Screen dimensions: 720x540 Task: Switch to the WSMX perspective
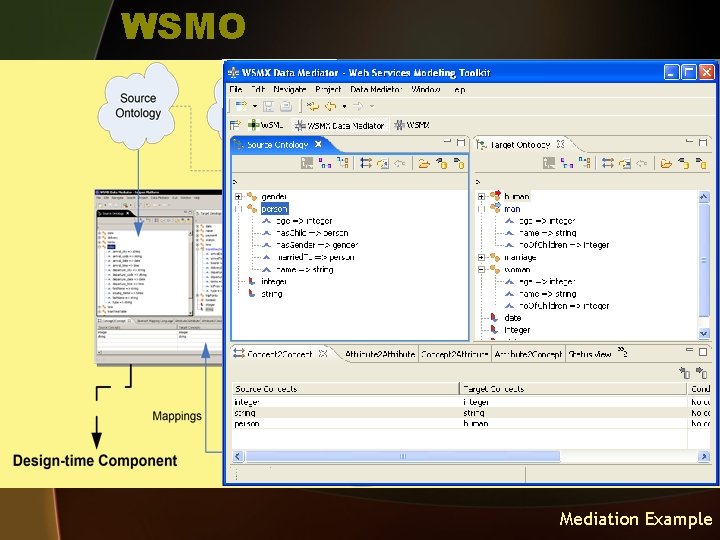tap(412, 125)
